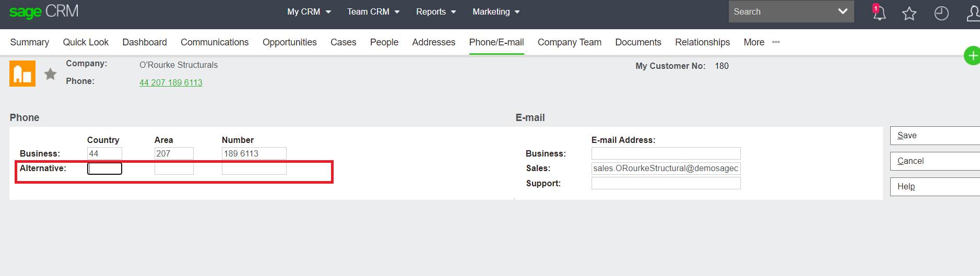
Task: Expand the More tabs menu
Action: [x=761, y=42]
